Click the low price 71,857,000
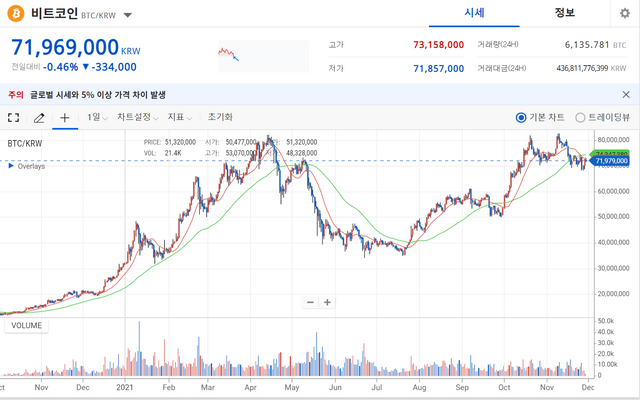The width and height of the screenshot is (640, 400). [438, 69]
